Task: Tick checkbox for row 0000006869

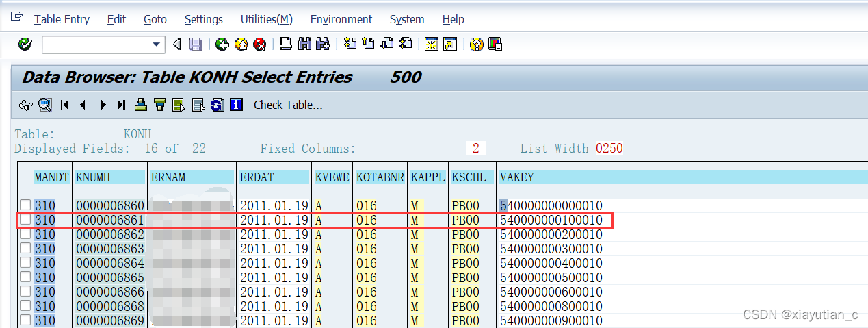Action: click(x=25, y=320)
